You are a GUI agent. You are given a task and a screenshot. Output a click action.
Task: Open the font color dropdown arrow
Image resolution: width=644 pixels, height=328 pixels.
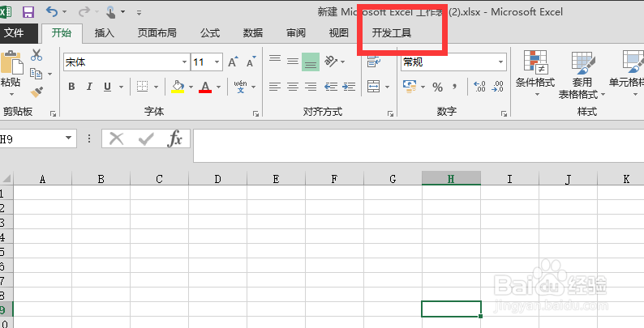click(x=218, y=87)
